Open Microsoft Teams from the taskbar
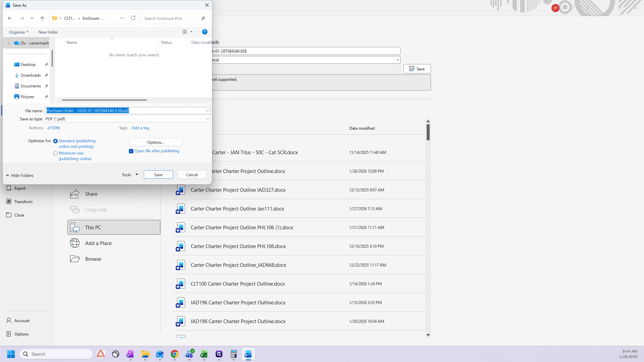The image size is (644, 362). coord(190,354)
